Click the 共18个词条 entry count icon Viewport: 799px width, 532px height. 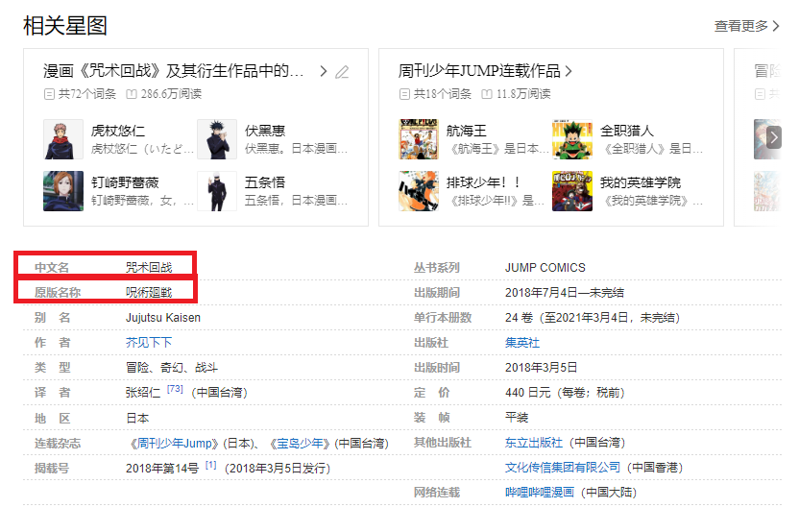point(404,94)
